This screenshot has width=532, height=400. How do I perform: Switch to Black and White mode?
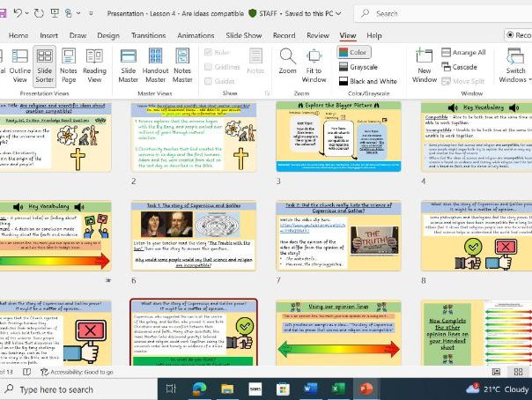coord(368,81)
